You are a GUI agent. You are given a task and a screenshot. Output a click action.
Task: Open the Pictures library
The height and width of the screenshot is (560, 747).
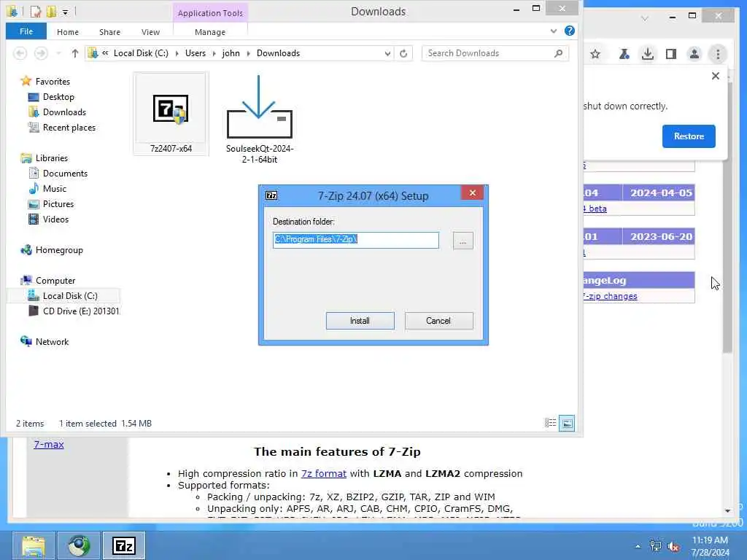tap(58, 204)
